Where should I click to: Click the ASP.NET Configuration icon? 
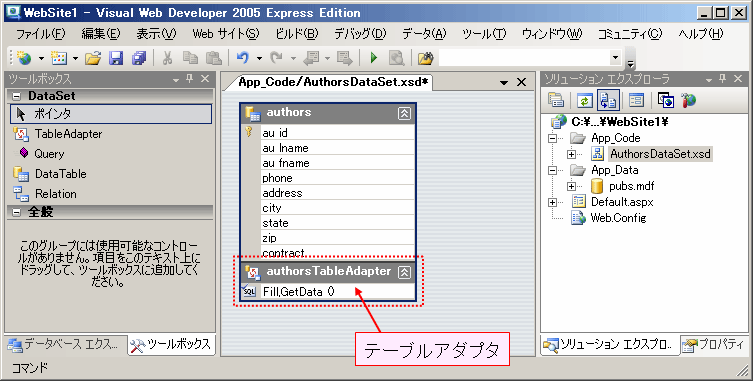pyautogui.click(x=688, y=100)
